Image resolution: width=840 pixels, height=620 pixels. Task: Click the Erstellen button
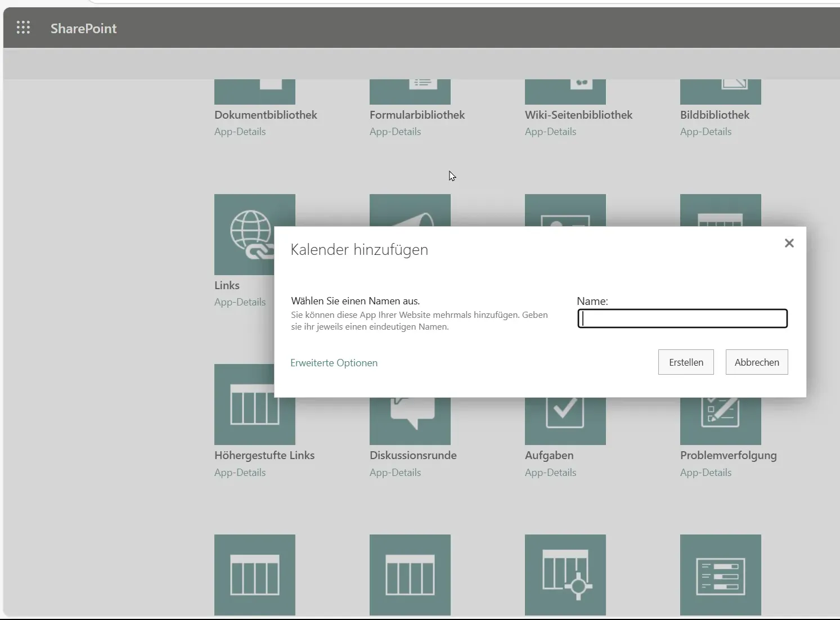pyautogui.click(x=686, y=362)
